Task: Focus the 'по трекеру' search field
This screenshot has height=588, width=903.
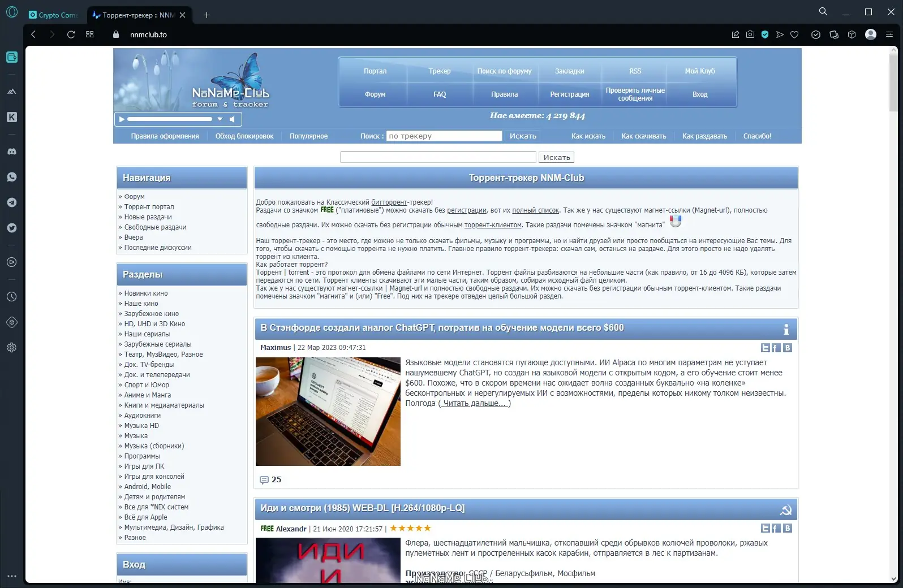Action: coord(444,136)
